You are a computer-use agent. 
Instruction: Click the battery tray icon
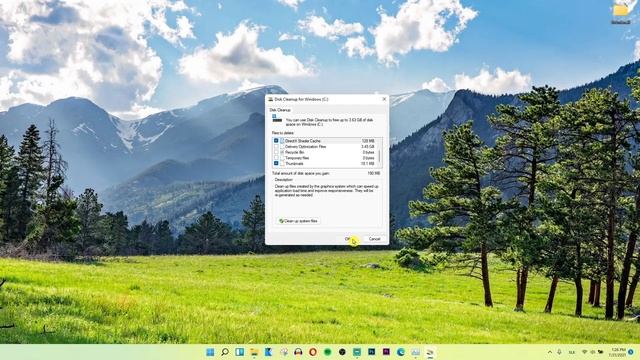600,352
